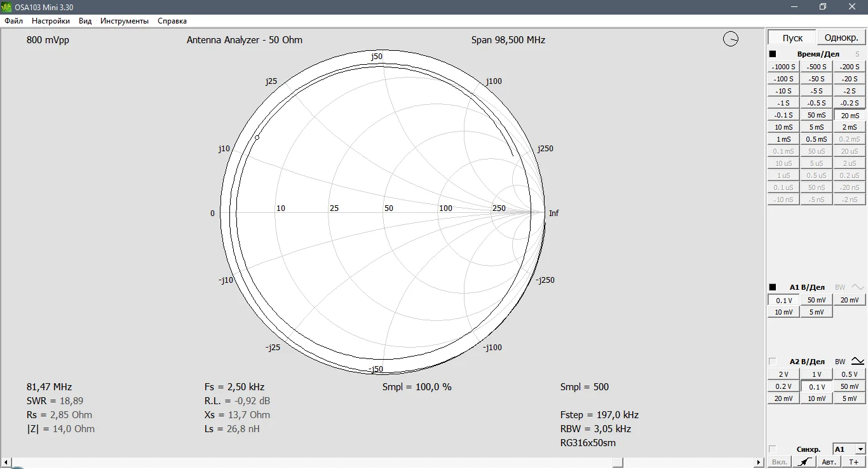The image size is (868, 469).
Task: Click the 81,47 MHz frequency readout
Action: (50, 387)
